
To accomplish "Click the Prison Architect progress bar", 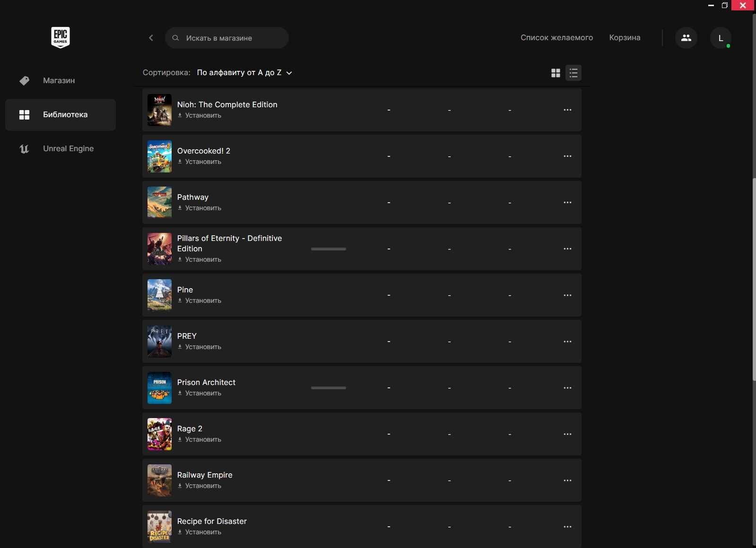I will click(x=329, y=388).
